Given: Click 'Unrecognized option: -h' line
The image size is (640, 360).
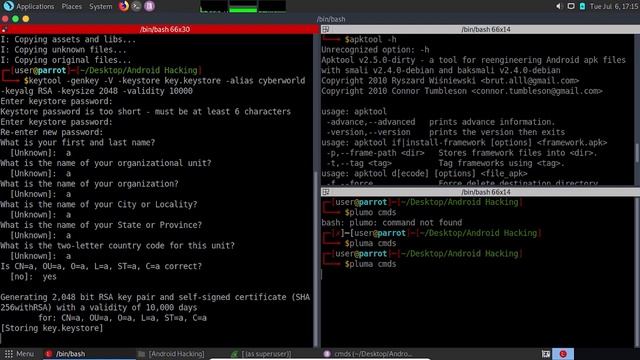Looking at the screenshot, I should [375, 50].
